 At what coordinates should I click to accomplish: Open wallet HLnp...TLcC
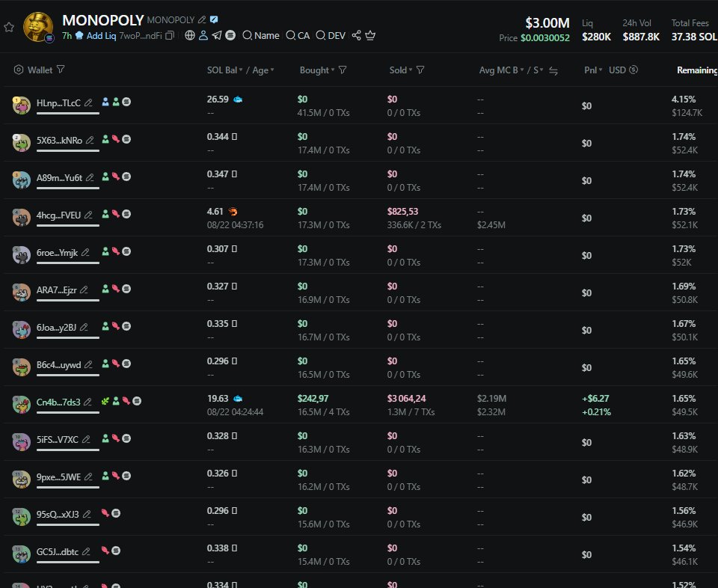58,102
